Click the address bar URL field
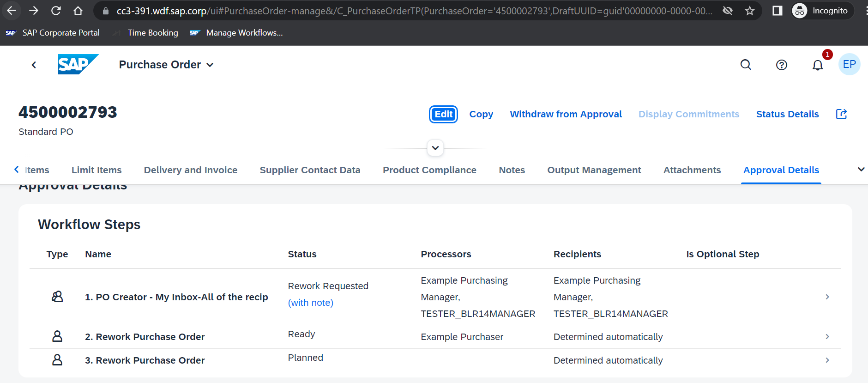Image resolution: width=868 pixels, height=383 pixels. coord(414,11)
